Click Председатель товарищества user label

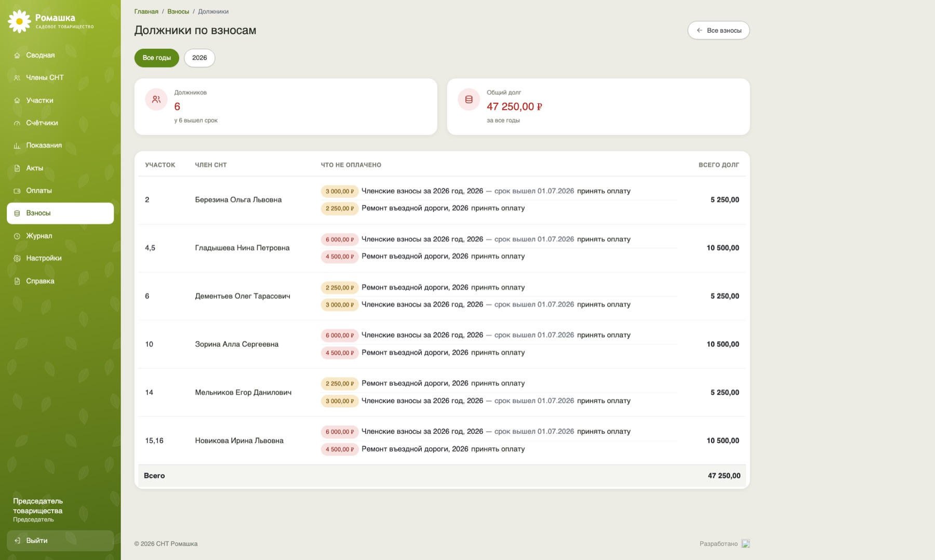[38, 506]
